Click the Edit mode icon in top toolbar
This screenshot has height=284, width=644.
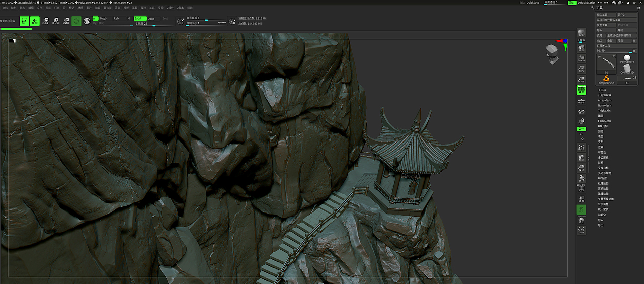coord(23,21)
